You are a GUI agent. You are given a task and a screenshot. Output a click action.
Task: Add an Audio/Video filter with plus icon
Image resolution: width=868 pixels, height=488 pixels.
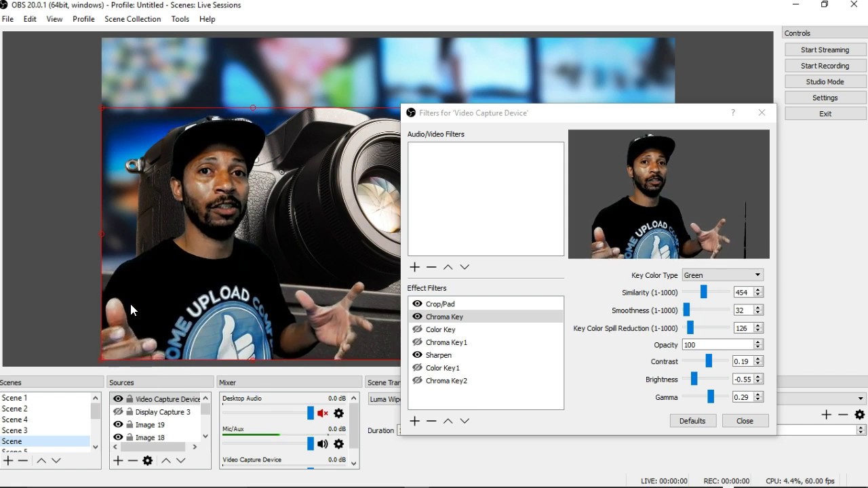[415, 267]
